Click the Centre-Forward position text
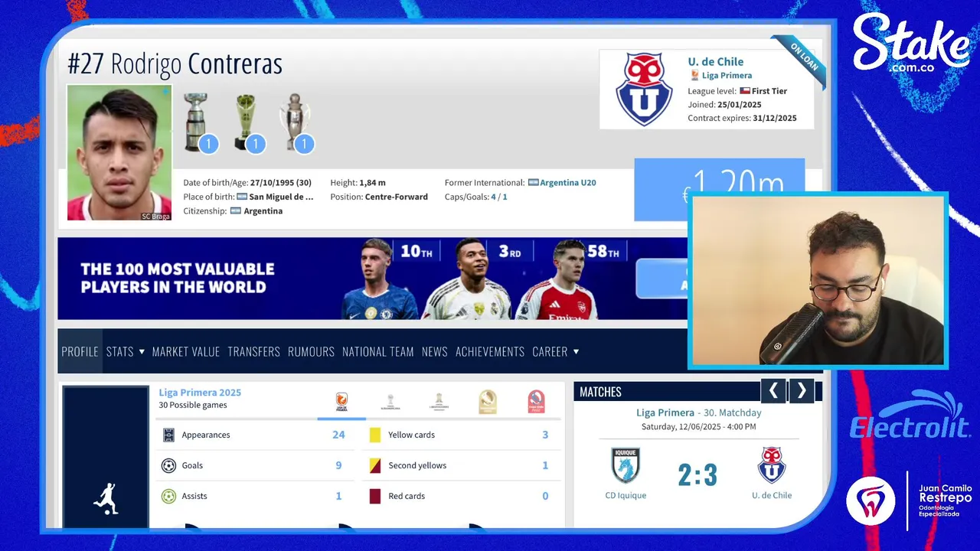Image resolution: width=980 pixels, height=551 pixels. (397, 197)
